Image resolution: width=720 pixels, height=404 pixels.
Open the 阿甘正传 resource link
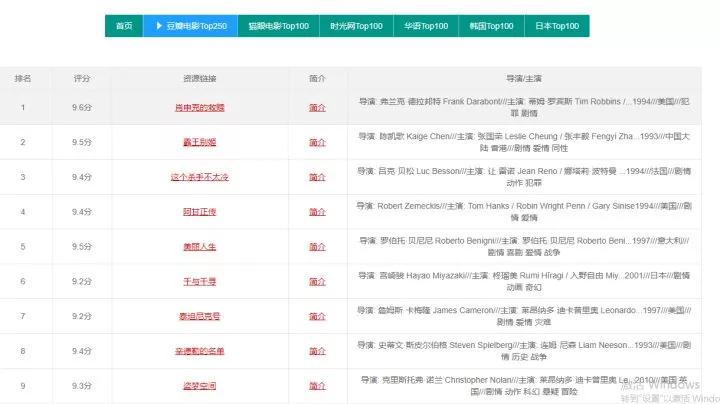200,212
